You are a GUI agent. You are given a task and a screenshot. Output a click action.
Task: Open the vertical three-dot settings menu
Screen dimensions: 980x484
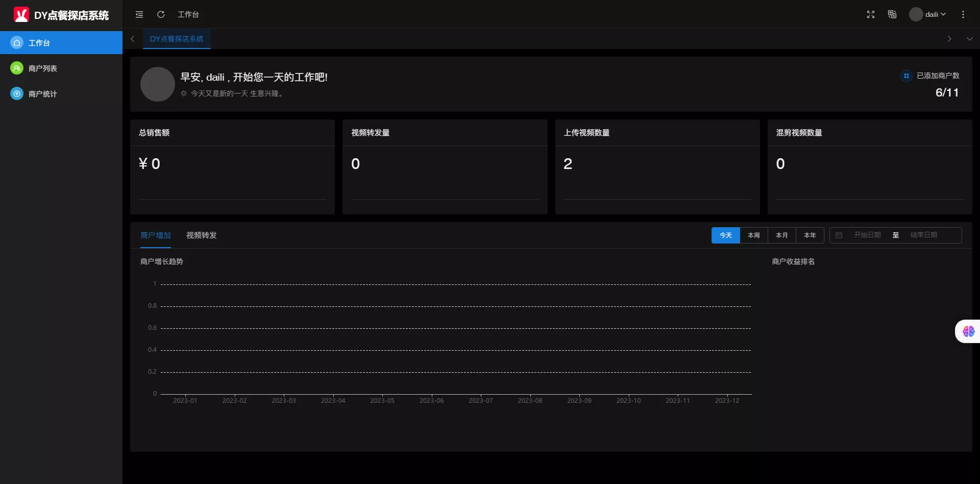click(x=963, y=15)
